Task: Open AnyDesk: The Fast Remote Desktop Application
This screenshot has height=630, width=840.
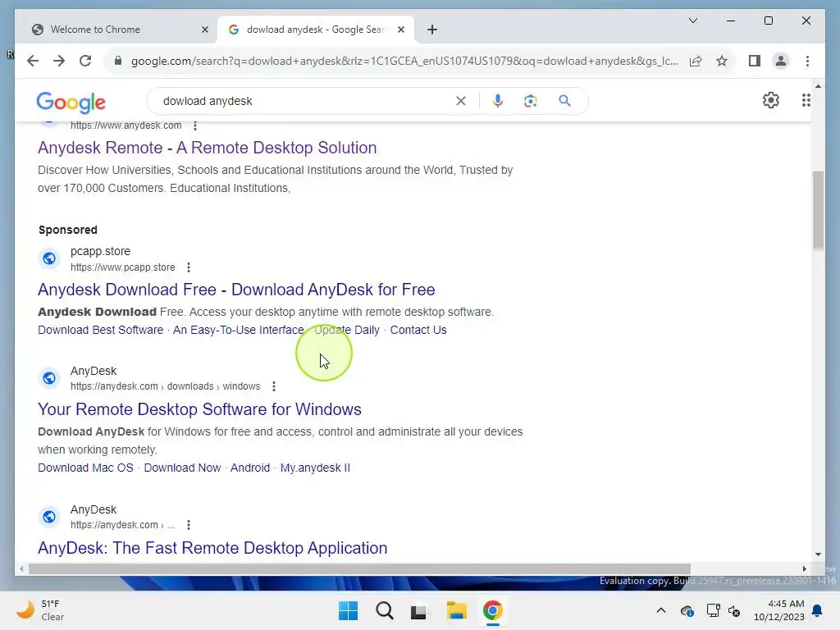Action: coord(212,548)
